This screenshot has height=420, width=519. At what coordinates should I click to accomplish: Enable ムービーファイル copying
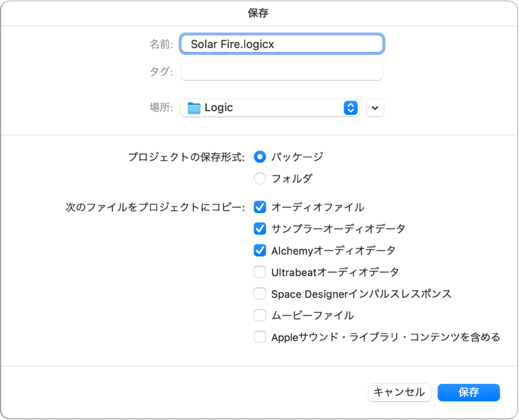pos(259,315)
